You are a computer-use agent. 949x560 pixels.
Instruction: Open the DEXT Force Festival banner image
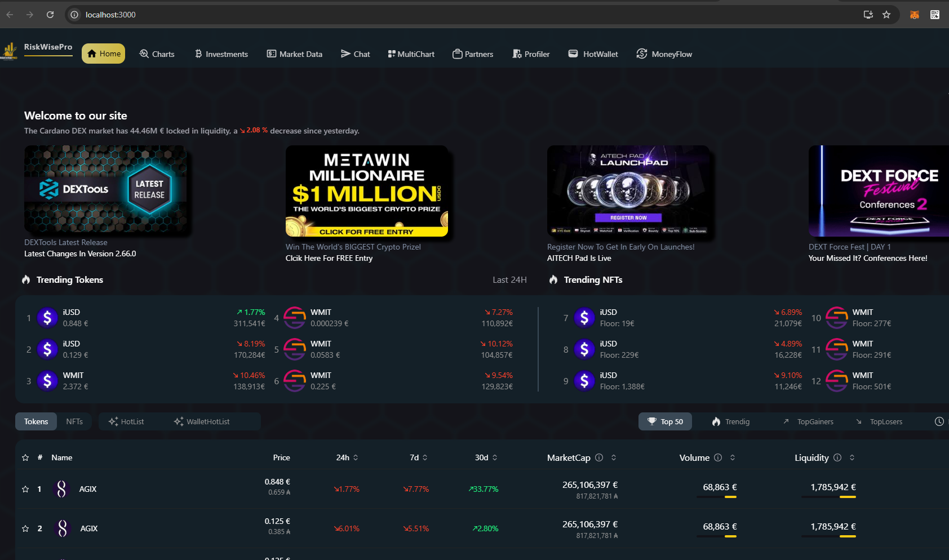[x=879, y=192]
